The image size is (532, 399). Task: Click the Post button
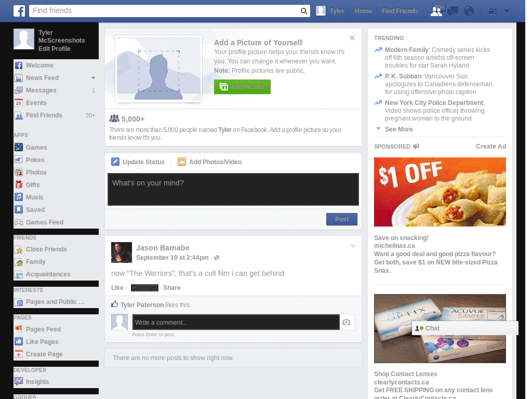342,219
